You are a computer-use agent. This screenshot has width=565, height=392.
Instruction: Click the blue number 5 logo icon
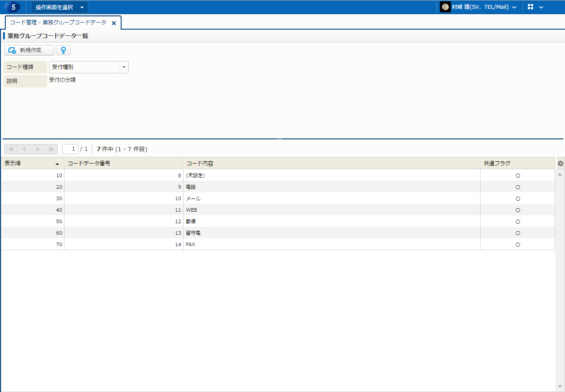pos(13,7)
